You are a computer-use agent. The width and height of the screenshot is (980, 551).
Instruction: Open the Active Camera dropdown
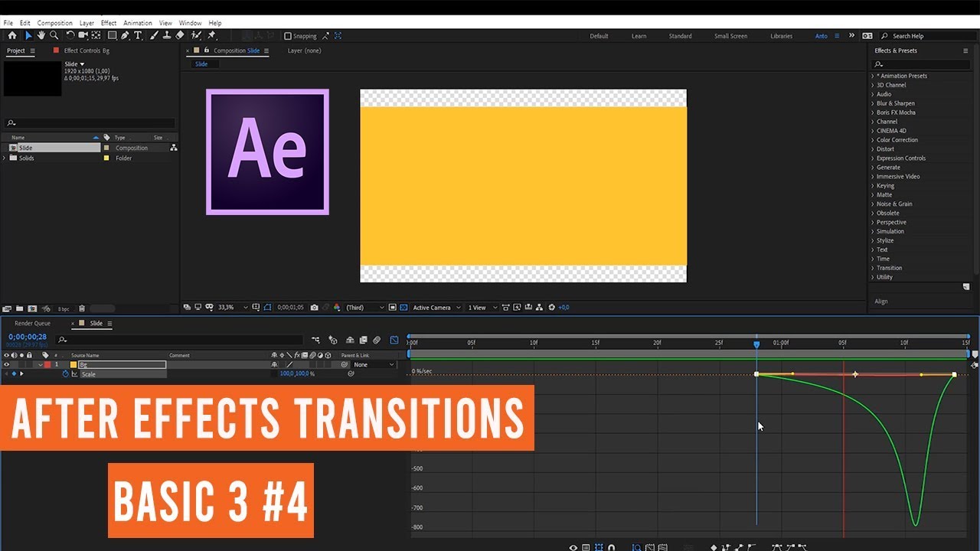coord(436,308)
